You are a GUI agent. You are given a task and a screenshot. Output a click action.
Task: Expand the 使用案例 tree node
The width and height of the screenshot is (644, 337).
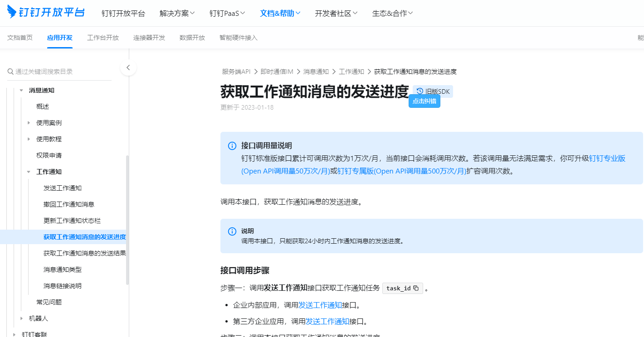[29, 123]
